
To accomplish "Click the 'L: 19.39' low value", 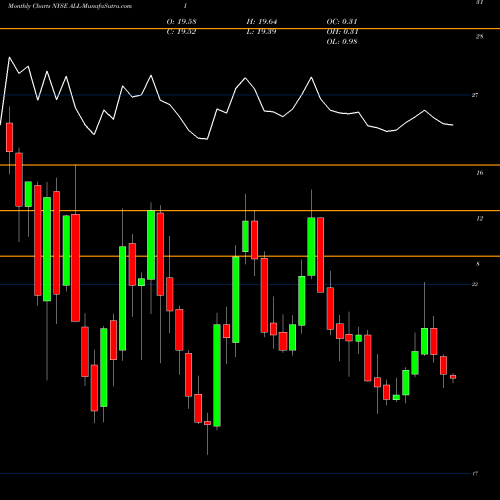I will 261,32.
